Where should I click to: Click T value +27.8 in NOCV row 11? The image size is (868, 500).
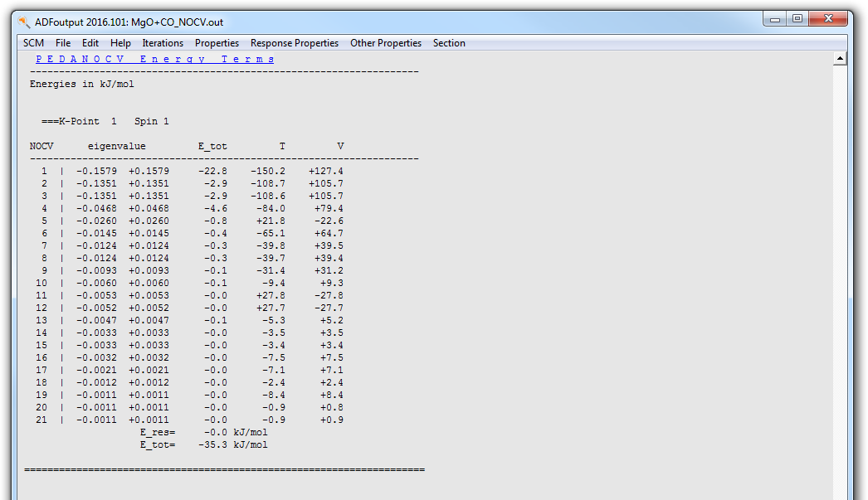(271, 296)
